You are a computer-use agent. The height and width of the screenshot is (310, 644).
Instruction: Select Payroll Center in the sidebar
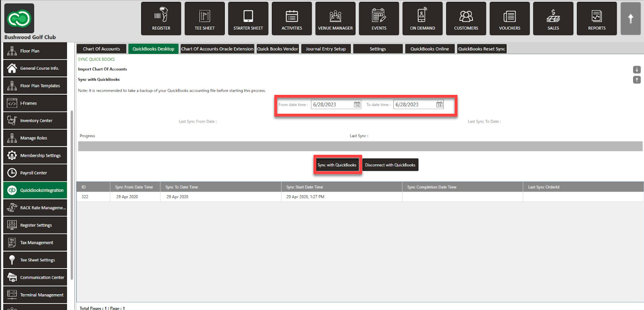point(35,173)
